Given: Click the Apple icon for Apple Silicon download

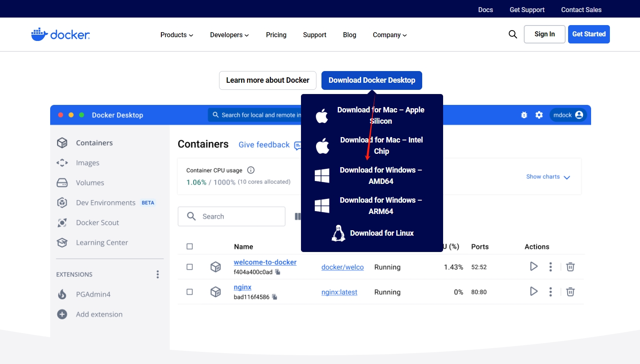Looking at the screenshot, I should click(322, 116).
